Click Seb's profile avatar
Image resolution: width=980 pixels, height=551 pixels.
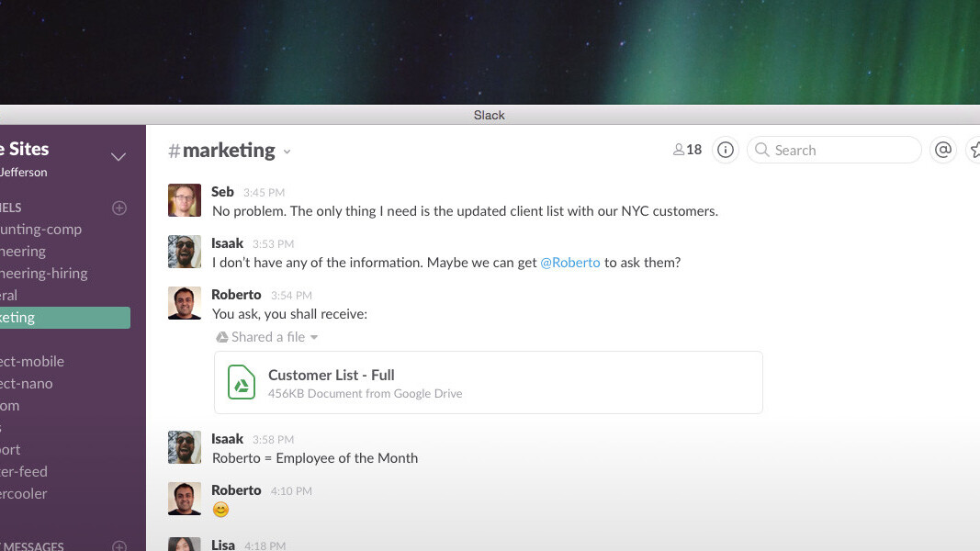[184, 199]
